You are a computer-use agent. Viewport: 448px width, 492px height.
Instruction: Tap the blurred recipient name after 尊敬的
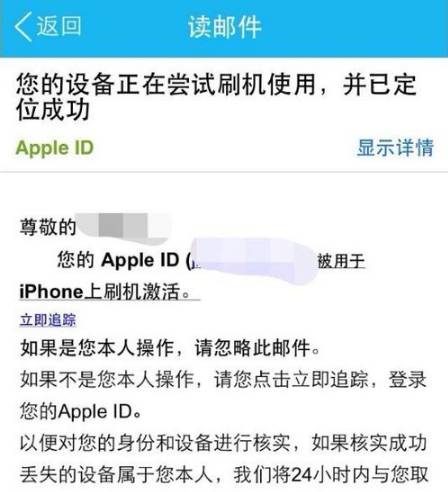point(123,226)
